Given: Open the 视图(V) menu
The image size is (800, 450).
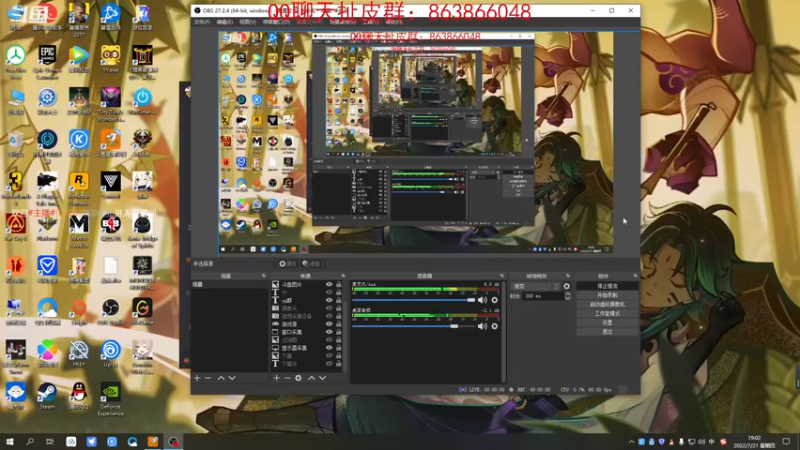Looking at the screenshot, I should (247, 22).
